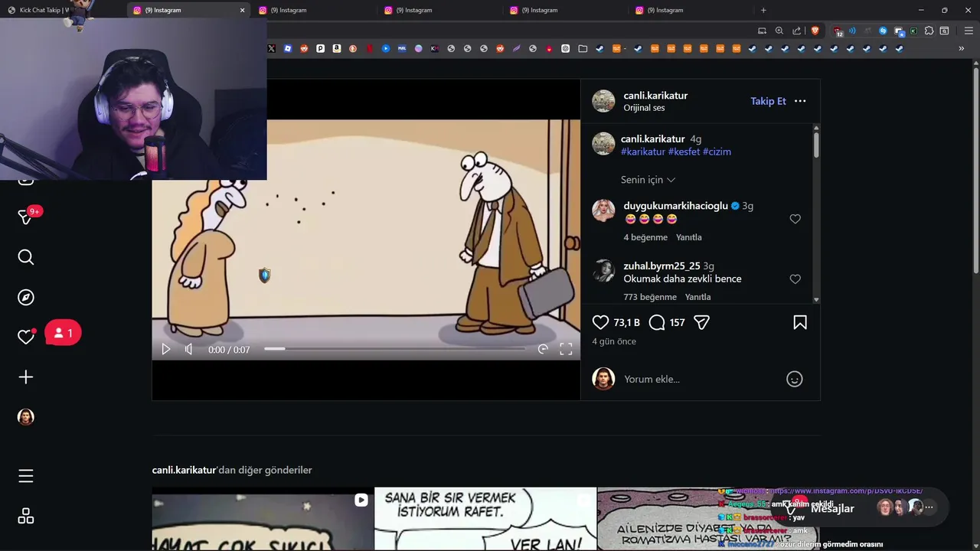Click the address bar share icon
This screenshot has width=980, height=551.
tap(797, 31)
